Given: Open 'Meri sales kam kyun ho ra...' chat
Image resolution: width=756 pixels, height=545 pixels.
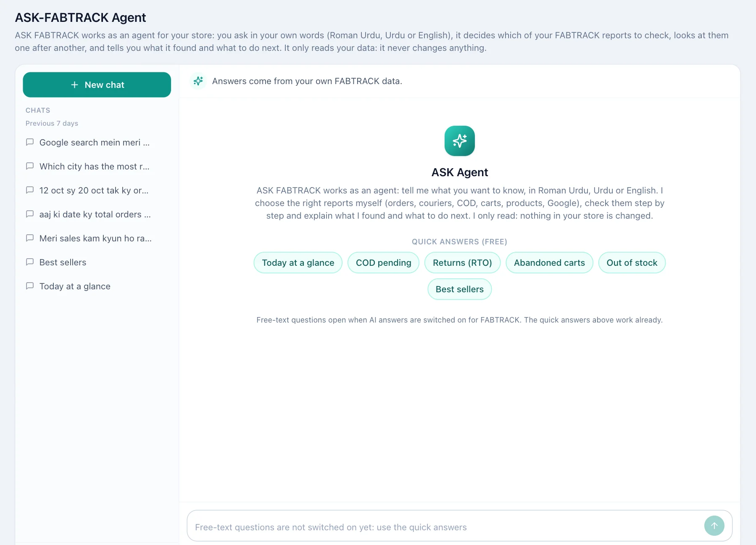Looking at the screenshot, I should 97,238.
